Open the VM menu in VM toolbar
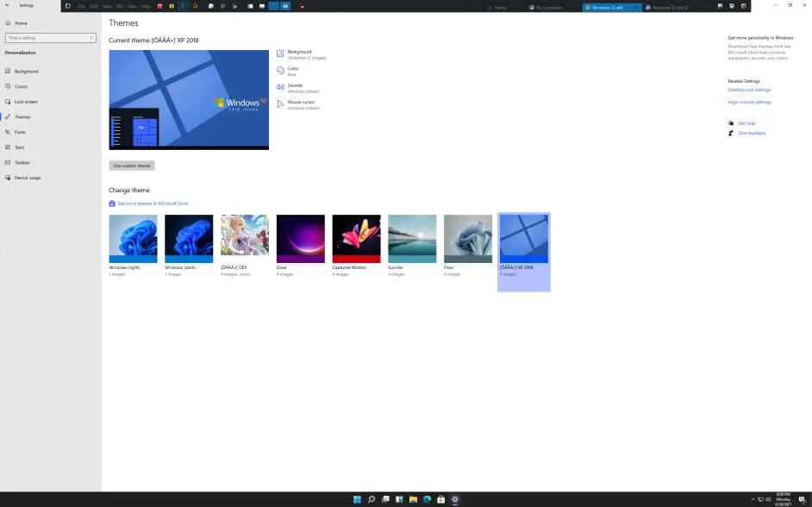The width and height of the screenshot is (812, 507). 120,6
